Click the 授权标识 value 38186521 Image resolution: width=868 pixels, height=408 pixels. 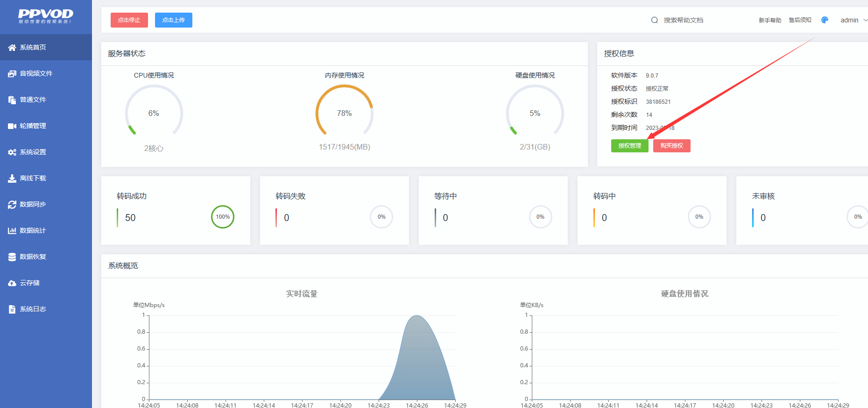pyautogui.click(x=658, y=102)
